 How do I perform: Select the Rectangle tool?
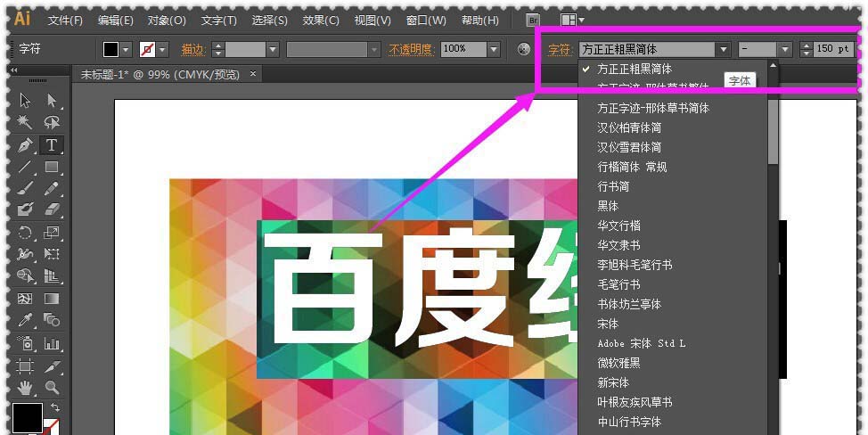click(x=52, y=167)
